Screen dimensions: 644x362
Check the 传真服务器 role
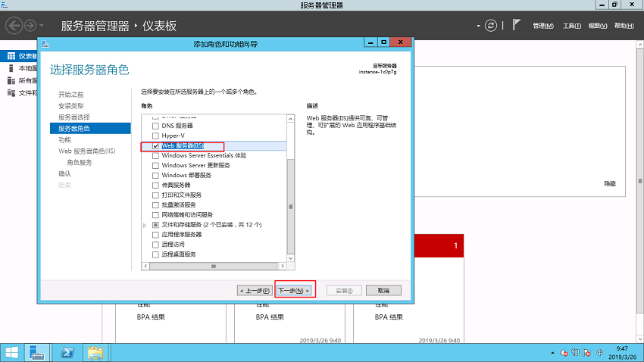pos(155,185)
